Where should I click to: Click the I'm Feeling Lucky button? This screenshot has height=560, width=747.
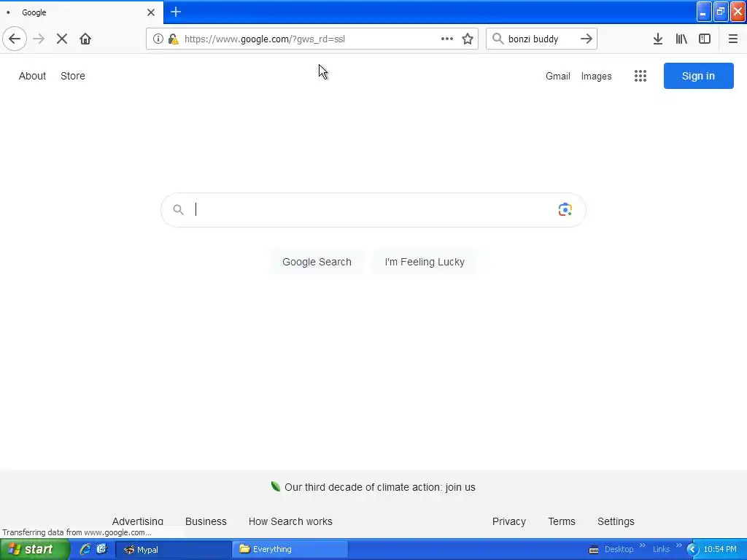pyautogui.click(x=425, y=262)
